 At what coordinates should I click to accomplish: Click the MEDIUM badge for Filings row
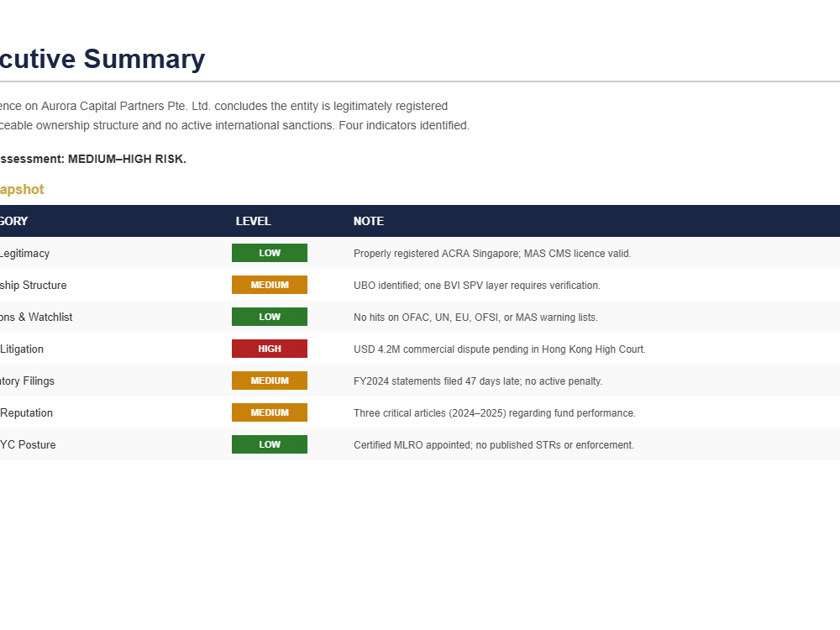click(270, 381)
